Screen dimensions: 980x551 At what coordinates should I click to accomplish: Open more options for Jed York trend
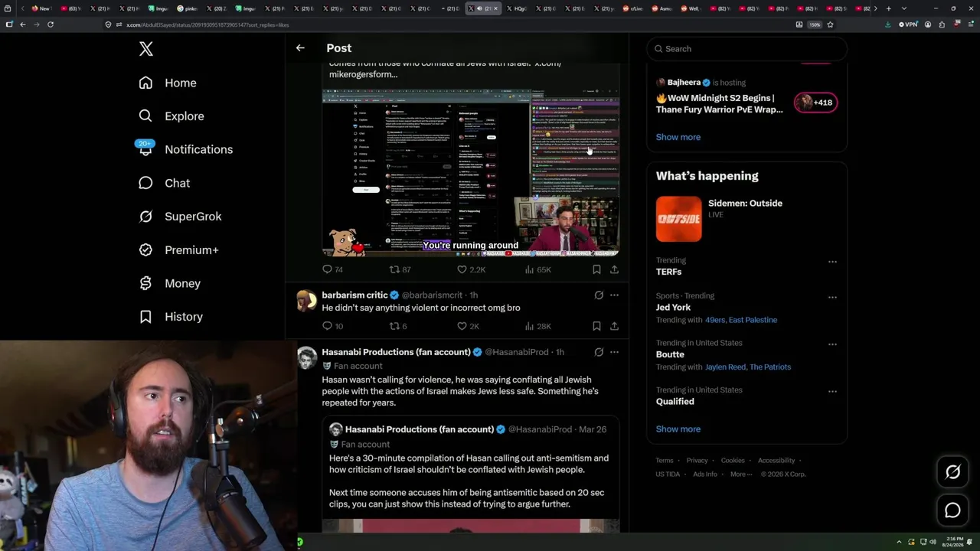pos(832,298)
